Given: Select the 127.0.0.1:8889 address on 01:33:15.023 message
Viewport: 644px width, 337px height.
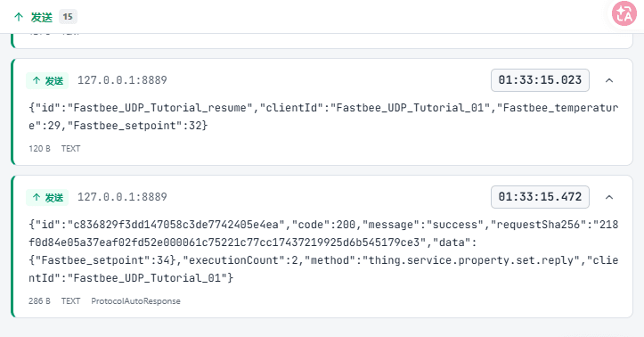Looking at the screenshot, I should pos(122,80).
